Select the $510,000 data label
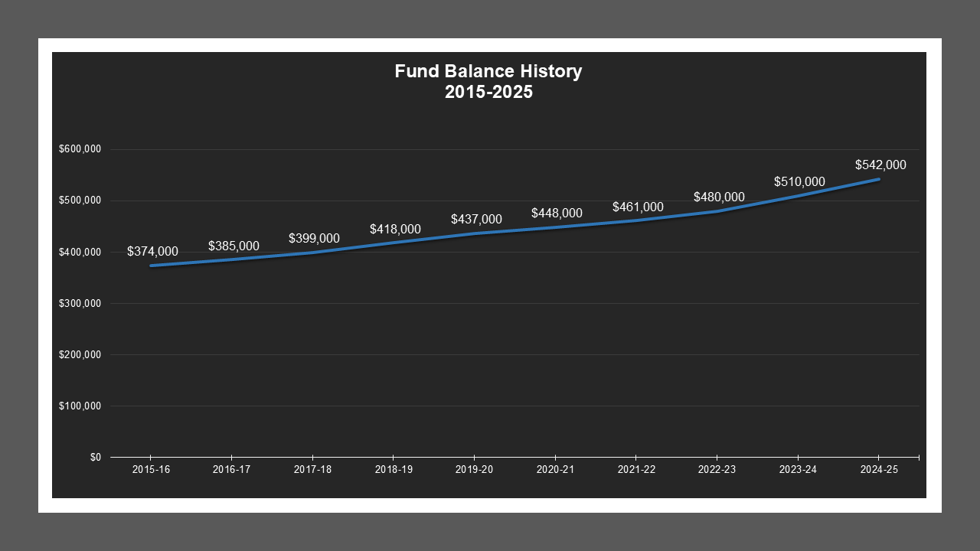 coord(799,181)
